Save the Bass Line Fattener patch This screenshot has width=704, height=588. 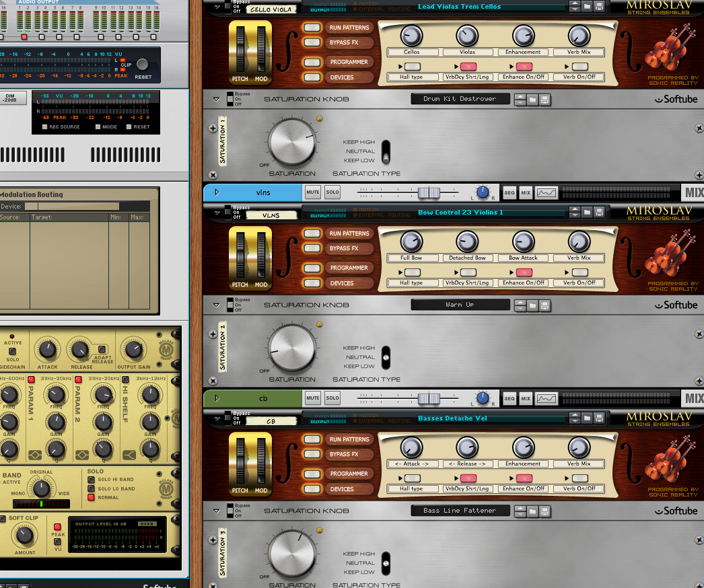click(x=544, y=511)
